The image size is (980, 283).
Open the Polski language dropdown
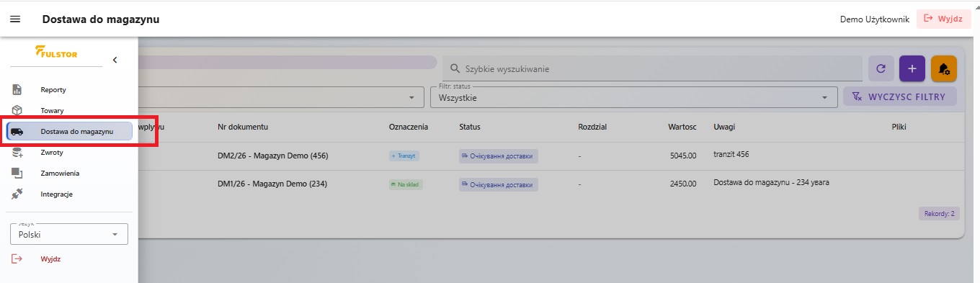69,234
